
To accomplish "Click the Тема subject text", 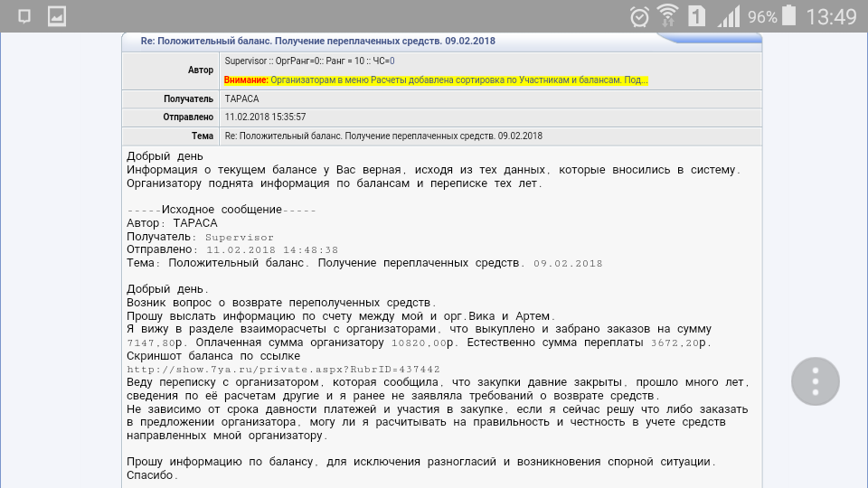I will tap(382, 136).
